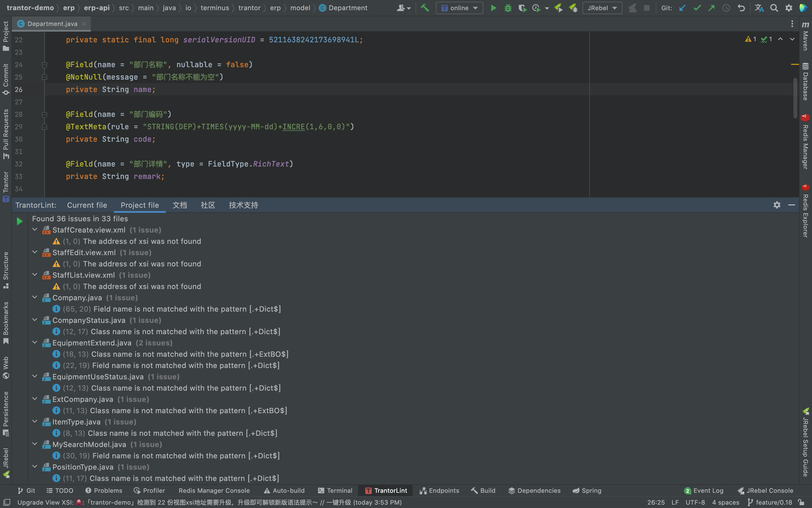Viewport: 812px width, 508px height.
Task: Toggle the read-only lock icon in status bar
Action: point(801,502)
